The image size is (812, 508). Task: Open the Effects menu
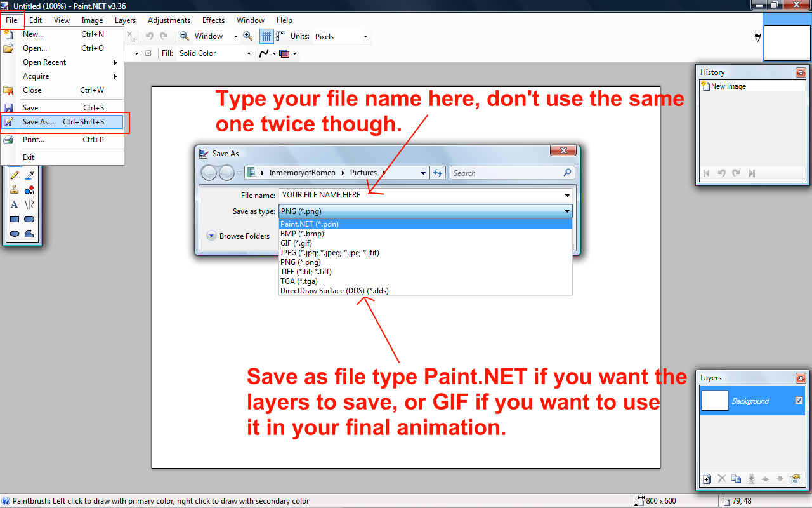click(213, 20)
